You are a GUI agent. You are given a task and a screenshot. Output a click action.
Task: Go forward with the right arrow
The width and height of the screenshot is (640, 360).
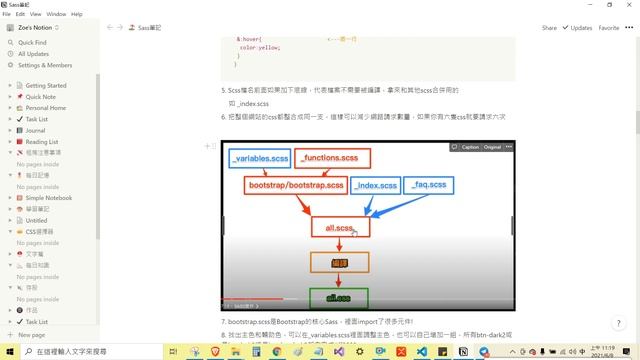point(120,27)
